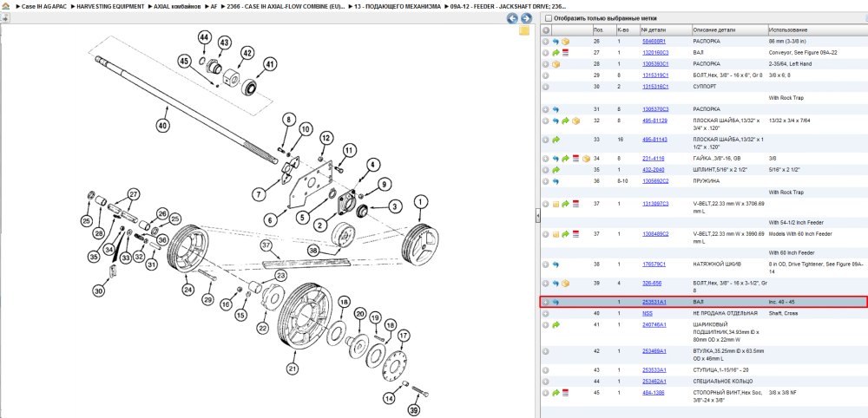Select callout 1 on the diagram
868x418 pixels.
coord(420,202)
